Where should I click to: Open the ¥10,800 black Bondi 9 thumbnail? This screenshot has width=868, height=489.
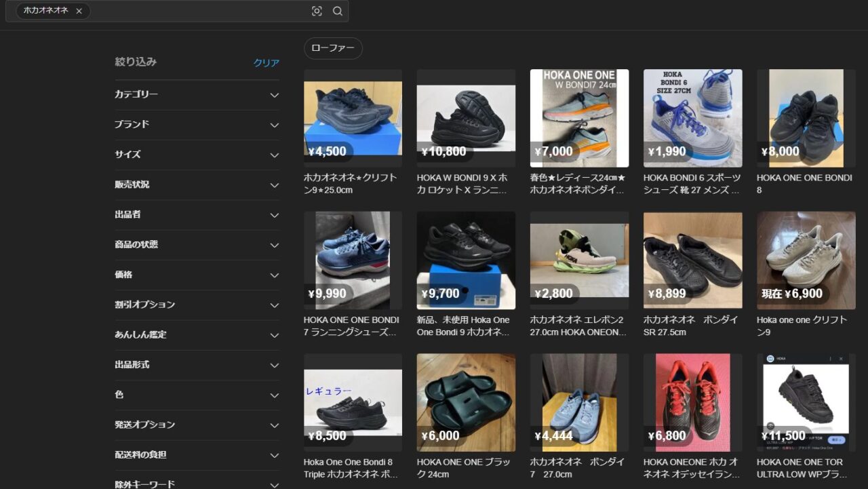pos(466,118)
